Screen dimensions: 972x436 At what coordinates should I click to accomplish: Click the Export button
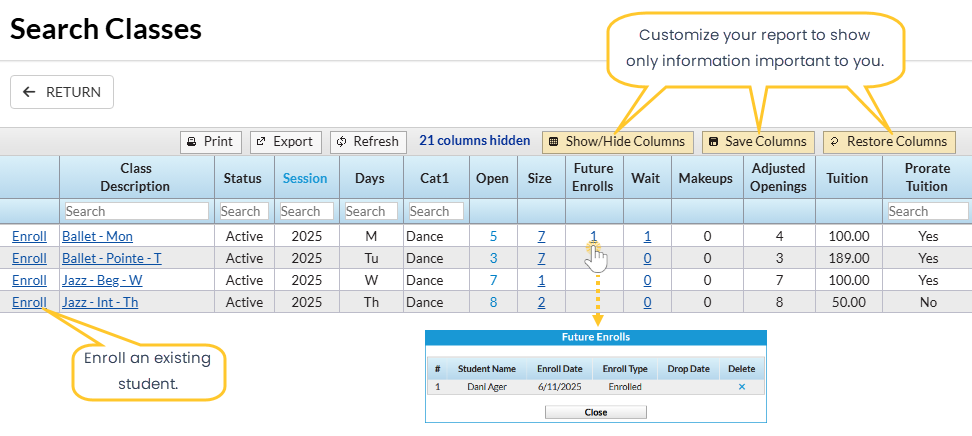pos(286,141)
